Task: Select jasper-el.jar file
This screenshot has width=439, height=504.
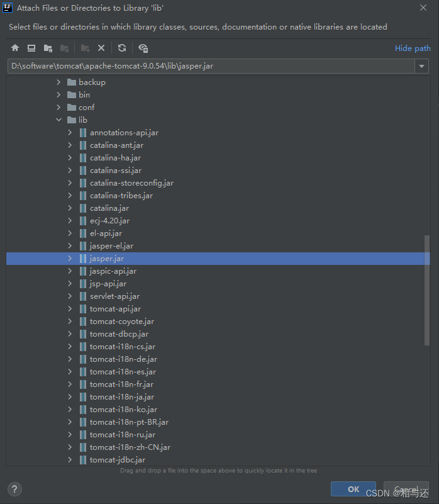Action: (111, 246)
